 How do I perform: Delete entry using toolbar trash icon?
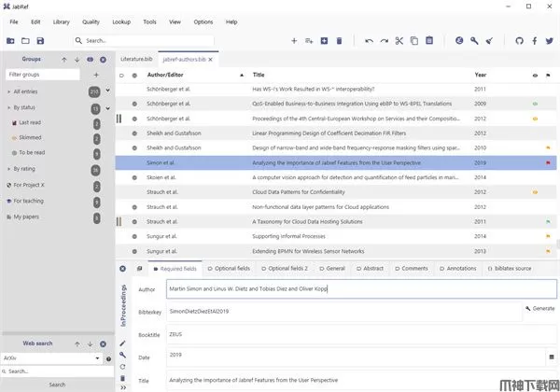(340, 41)
